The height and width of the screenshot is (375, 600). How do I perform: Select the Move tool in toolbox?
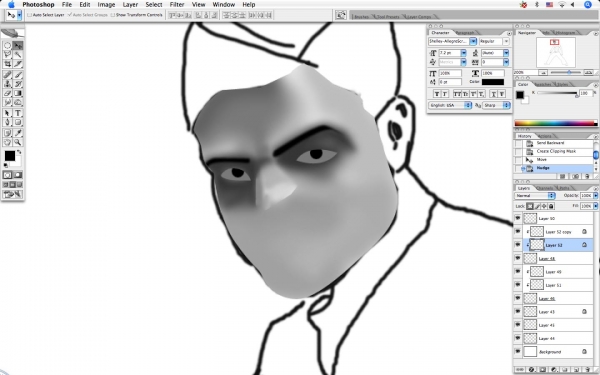(x=18, y=46)
